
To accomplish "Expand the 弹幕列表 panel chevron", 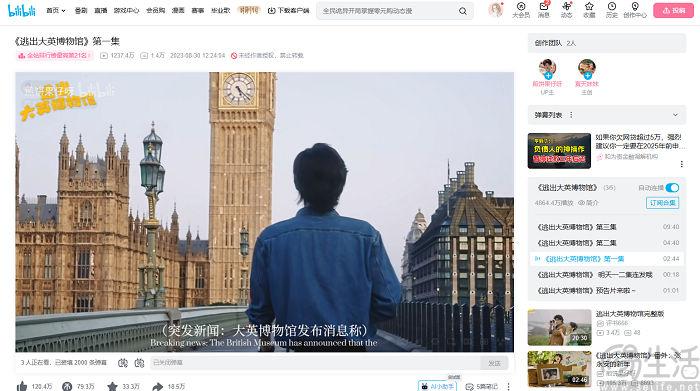I will point(675,115).
